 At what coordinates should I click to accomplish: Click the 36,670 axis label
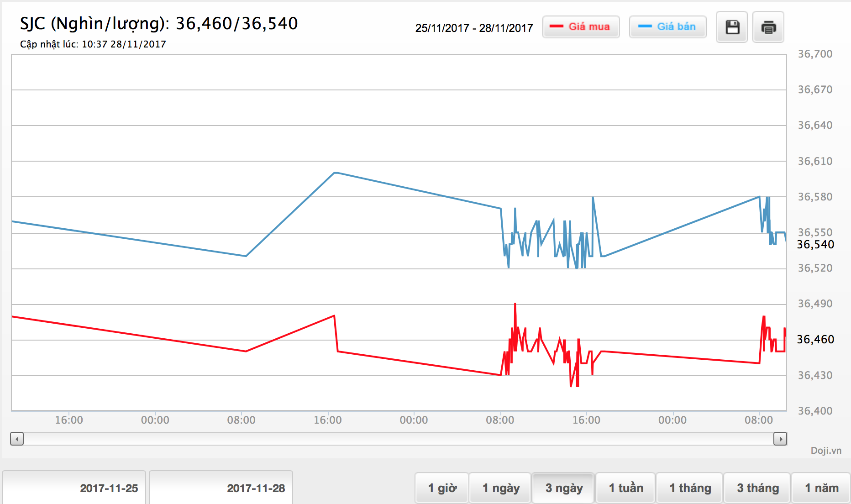815,89
